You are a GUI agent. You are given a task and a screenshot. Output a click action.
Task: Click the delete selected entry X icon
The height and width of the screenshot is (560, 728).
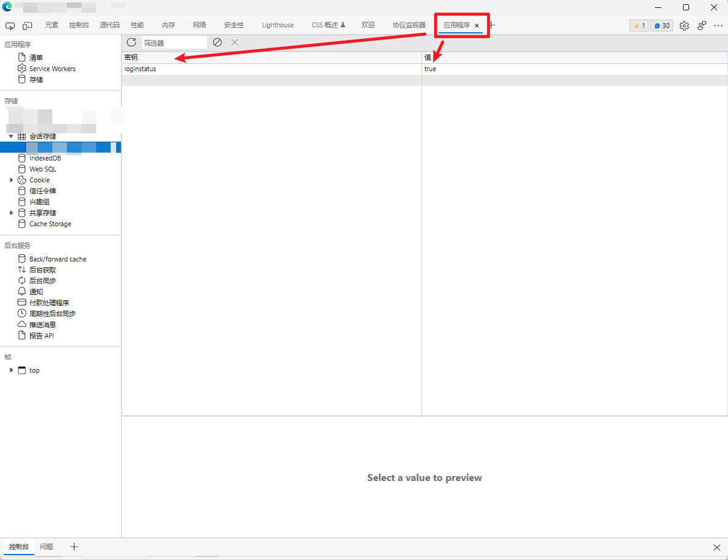[x=235, y=43]
